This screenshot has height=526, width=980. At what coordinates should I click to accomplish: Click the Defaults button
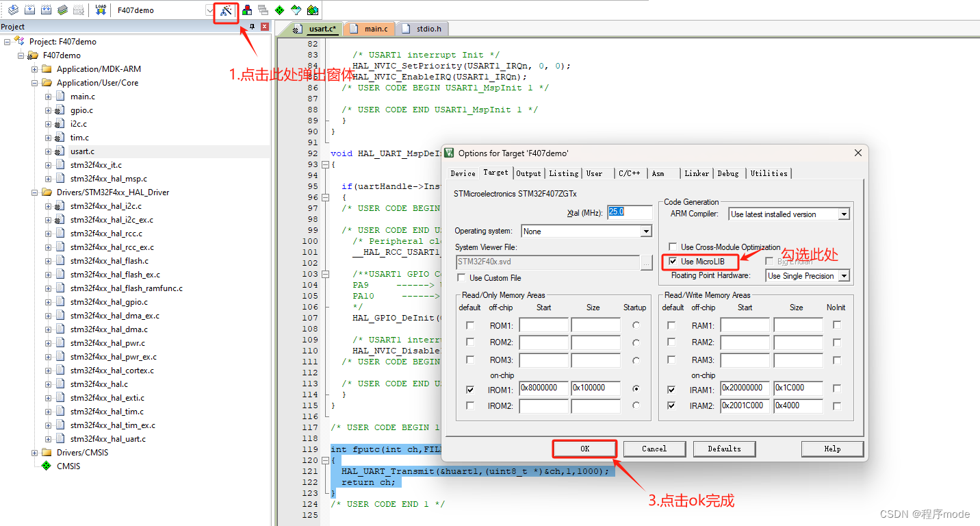point(724,449)
